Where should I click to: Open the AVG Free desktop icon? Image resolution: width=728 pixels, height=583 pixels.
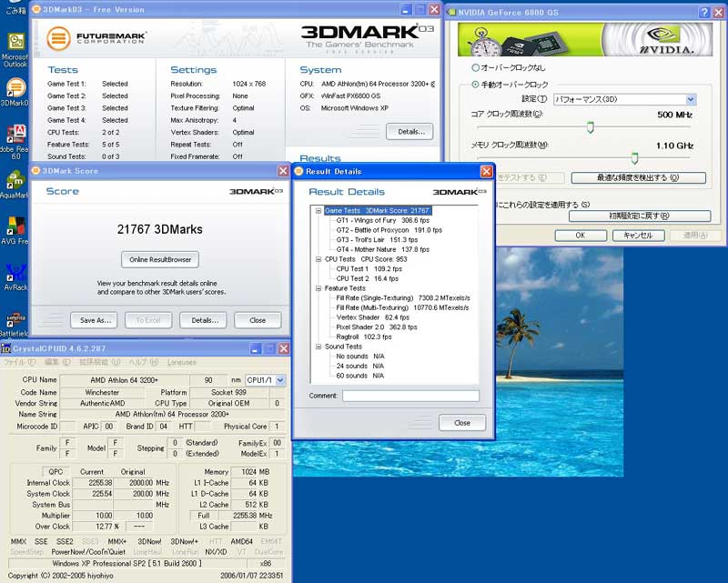pos(15,230)
